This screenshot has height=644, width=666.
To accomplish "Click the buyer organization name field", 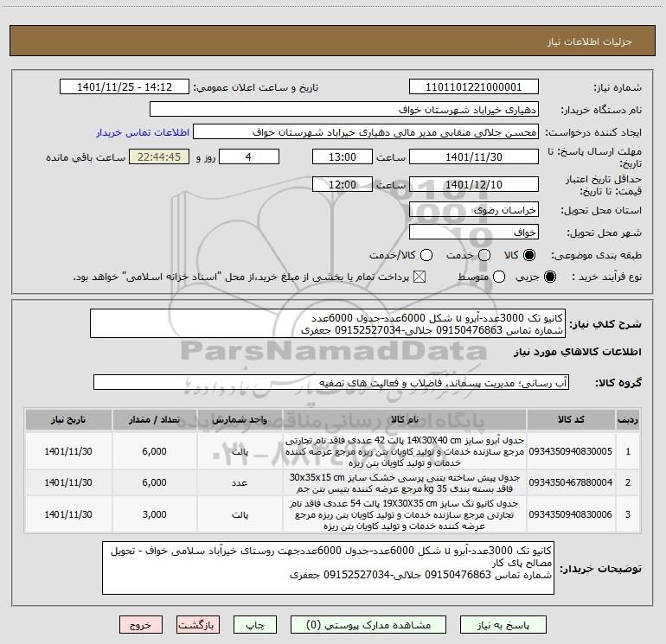I will coord(344,109).
